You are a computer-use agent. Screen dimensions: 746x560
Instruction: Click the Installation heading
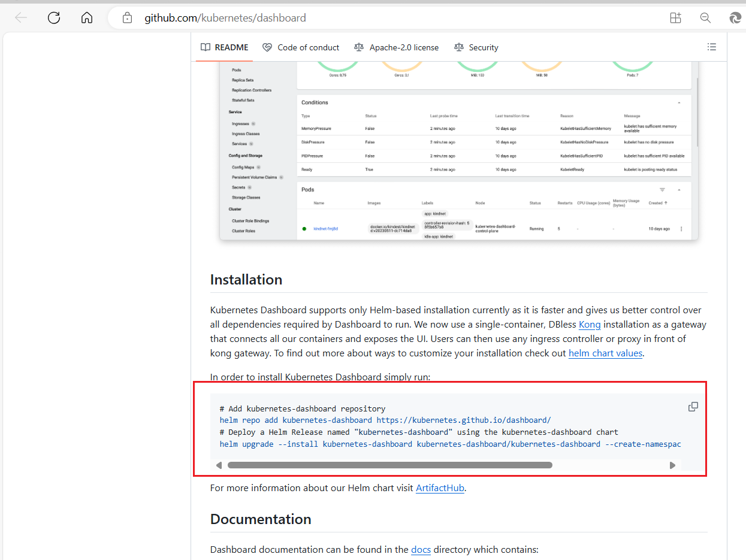246,280
